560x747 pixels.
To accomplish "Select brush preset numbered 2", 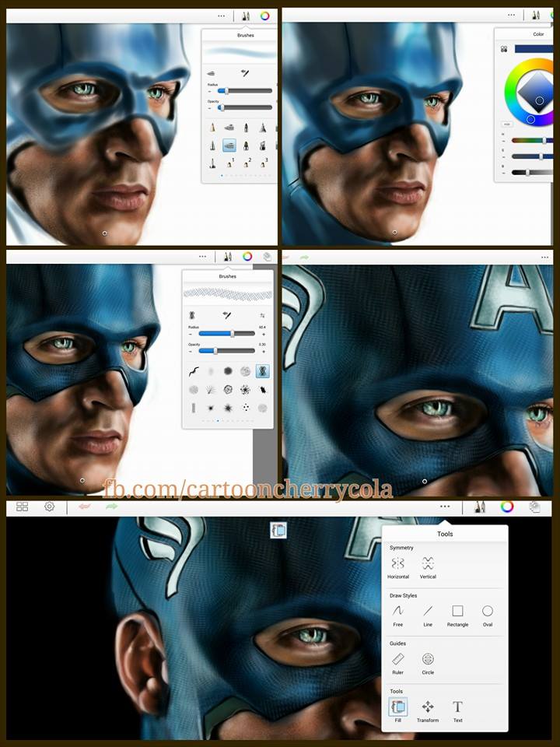I will 247,163.
